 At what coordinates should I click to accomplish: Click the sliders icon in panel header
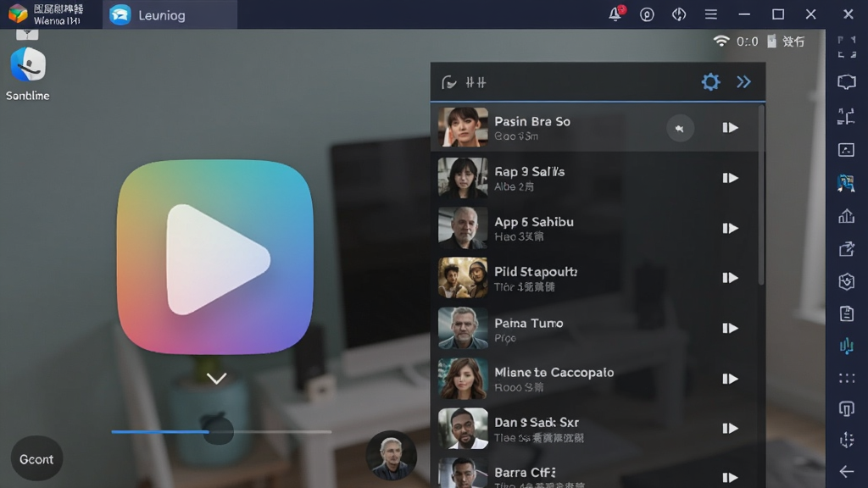476,83
